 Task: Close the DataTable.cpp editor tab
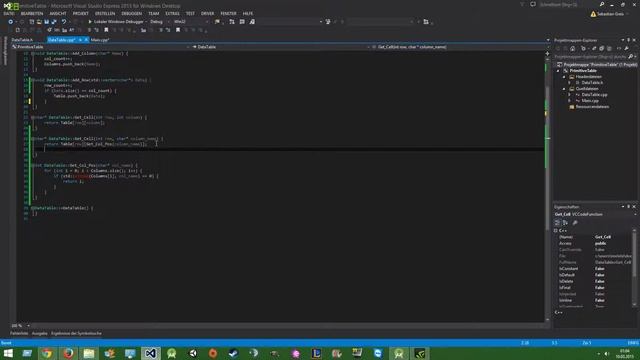click(x=86, y=40)
